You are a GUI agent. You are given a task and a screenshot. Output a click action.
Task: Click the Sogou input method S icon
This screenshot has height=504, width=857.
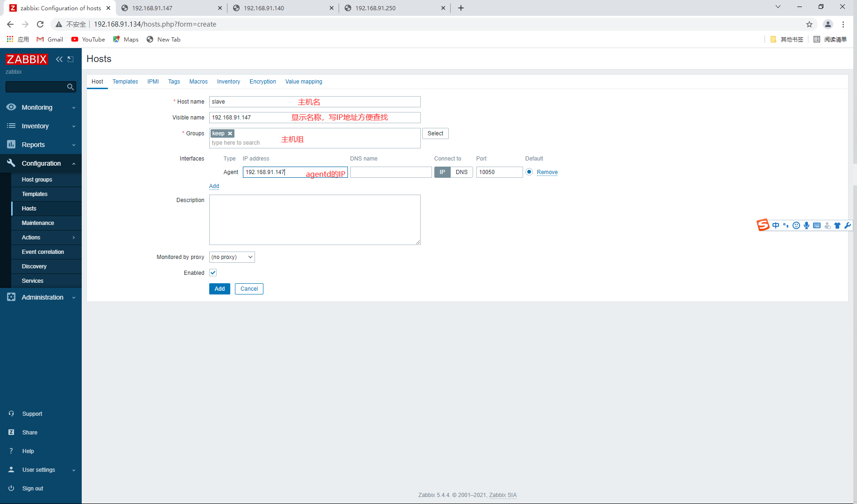pos(763,225)
